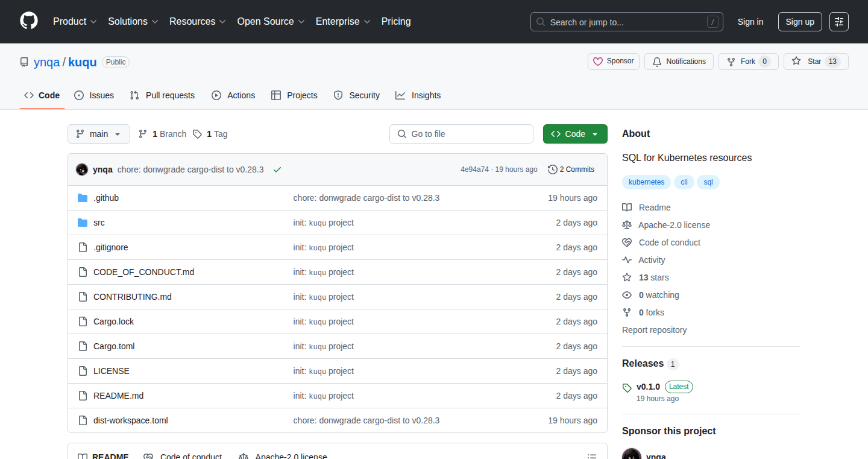Expand the Product menu
868x459 pixels.
pyautogui.click(x=75, y=22)
